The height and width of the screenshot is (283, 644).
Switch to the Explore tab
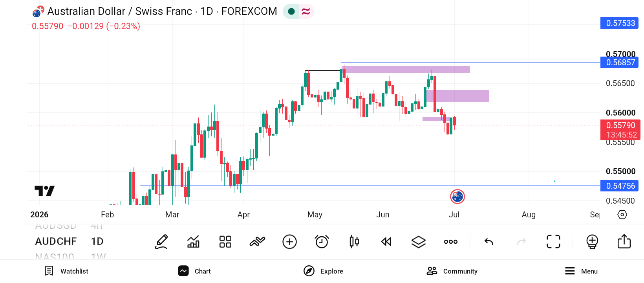323,271
